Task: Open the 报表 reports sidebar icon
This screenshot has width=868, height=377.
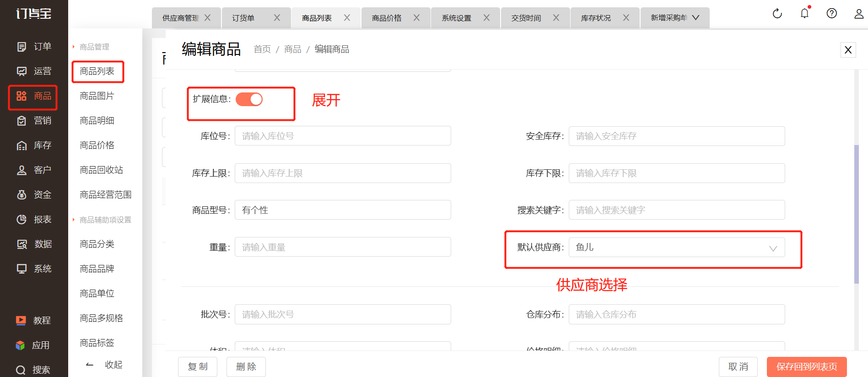Action: coord(22,220)
